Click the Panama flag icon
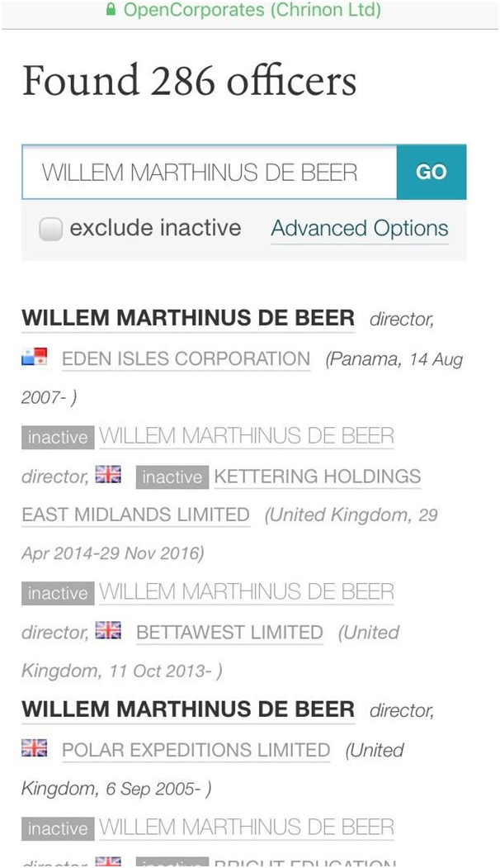Screen dimensions: 500x868 [x=35, y=358]
